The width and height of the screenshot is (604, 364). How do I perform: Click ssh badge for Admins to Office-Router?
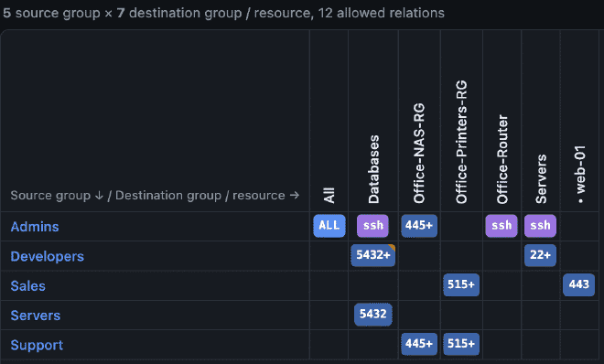click(502, 226)
